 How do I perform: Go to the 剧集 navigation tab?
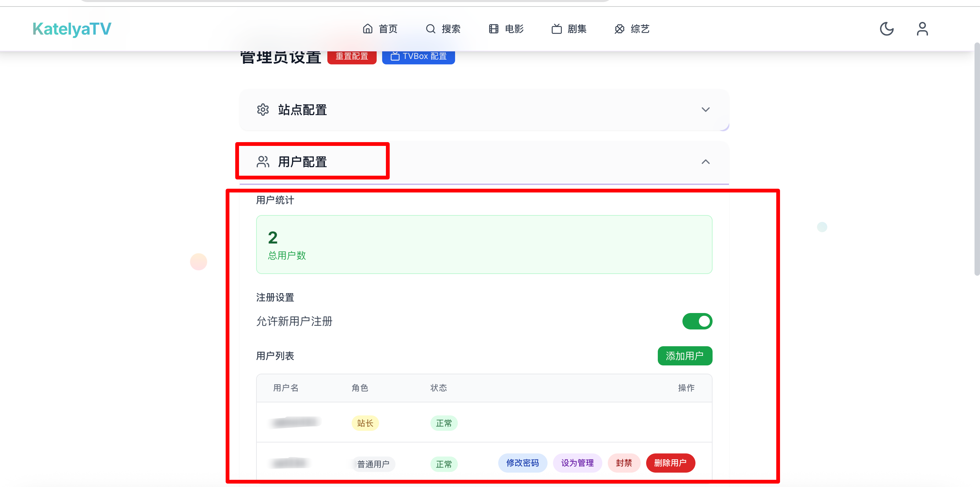pos(577,29)
